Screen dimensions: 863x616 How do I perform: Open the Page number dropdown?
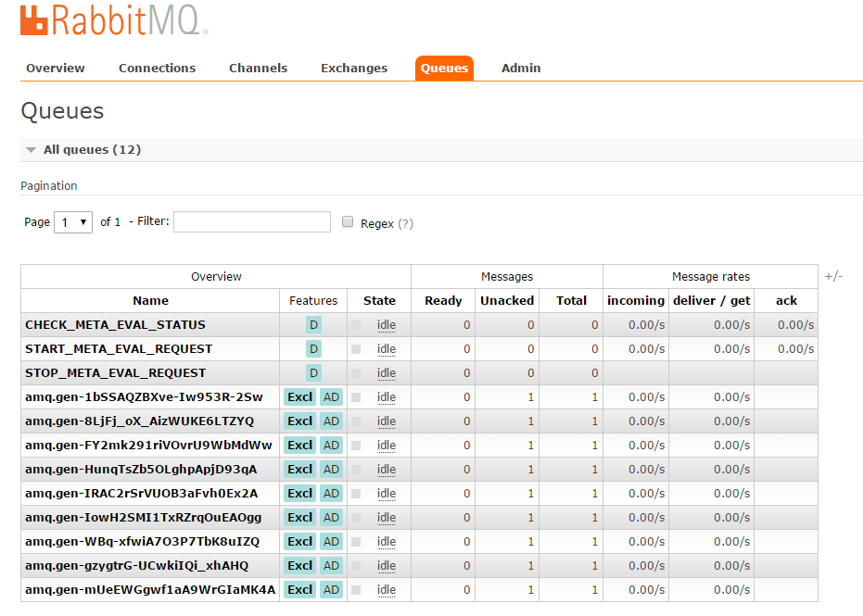click(73, 222)
